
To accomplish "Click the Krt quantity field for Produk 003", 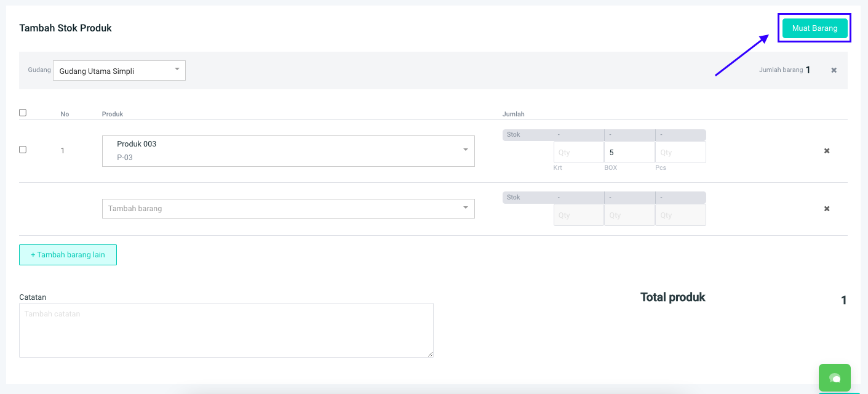I will tap(578, 152).
